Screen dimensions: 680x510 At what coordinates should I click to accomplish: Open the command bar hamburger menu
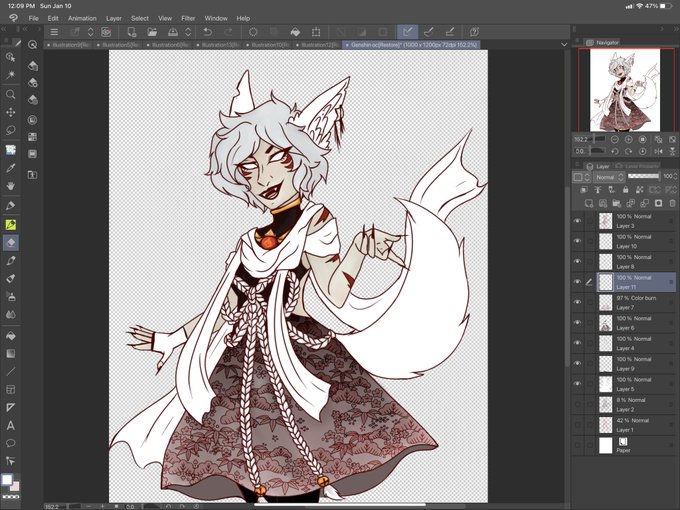pos(54,32)
